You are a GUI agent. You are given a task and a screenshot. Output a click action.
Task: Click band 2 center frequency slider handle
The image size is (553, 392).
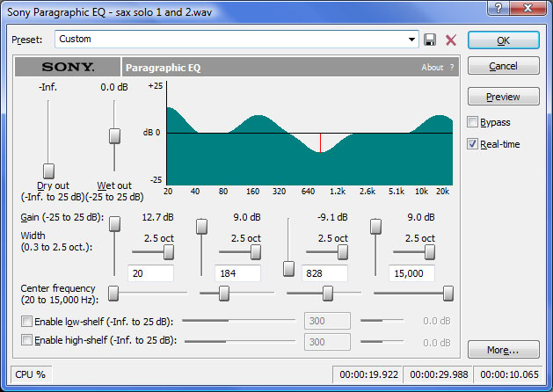pos(224,294)
